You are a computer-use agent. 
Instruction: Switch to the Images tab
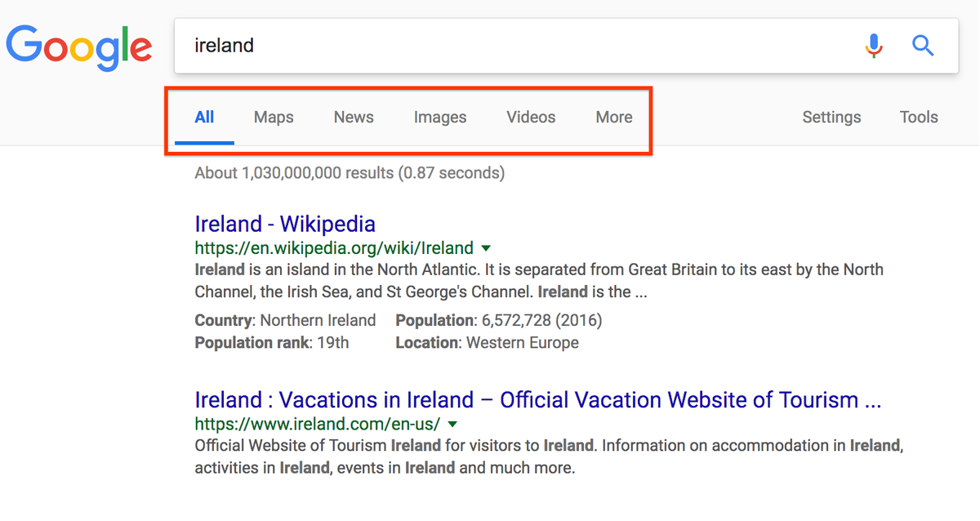[x=440, y=117]
